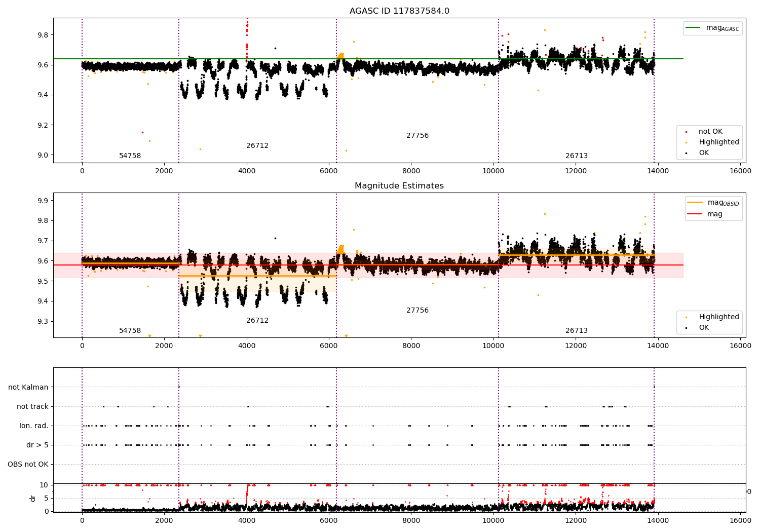Click the green mag AGASC legend entry
This screenshot has height=532, width=760.
coord(713,28)
